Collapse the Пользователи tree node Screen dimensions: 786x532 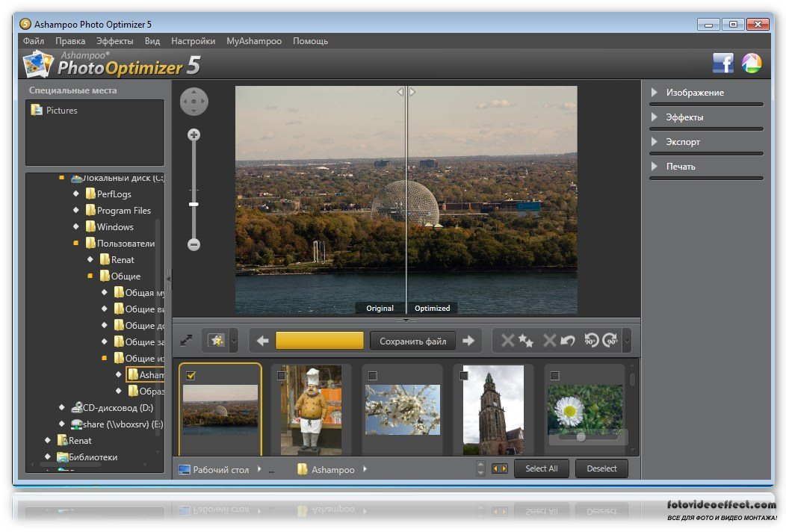click(x=75, y=243)
